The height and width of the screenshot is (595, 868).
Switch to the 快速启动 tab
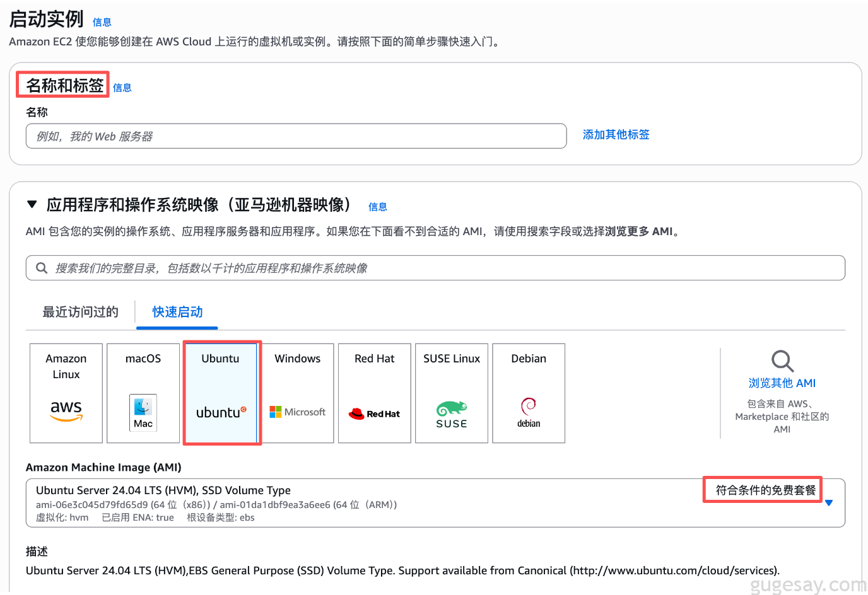(x=177, y=312)
